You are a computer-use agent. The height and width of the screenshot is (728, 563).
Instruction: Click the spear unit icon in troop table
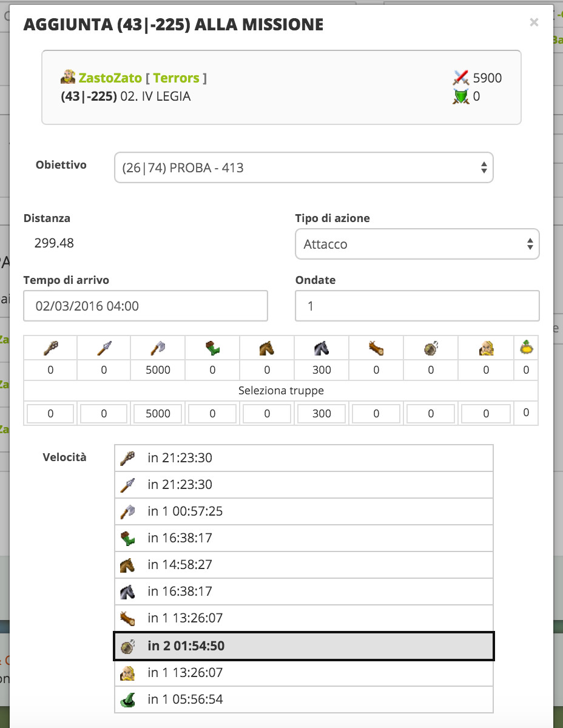pos(104,348)
